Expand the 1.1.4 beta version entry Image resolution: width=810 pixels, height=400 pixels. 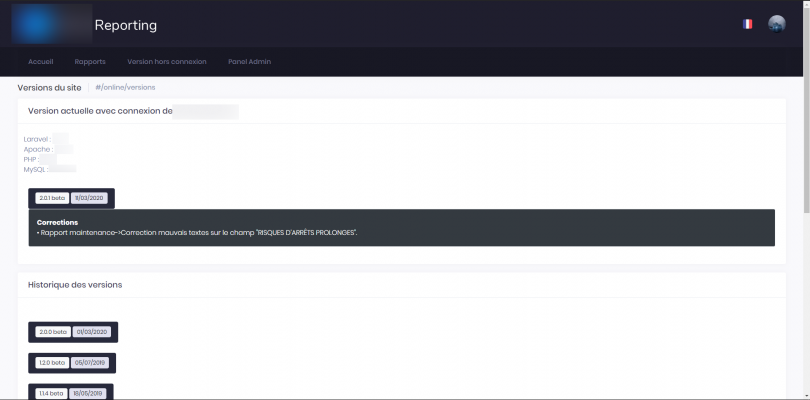(50, 393)
